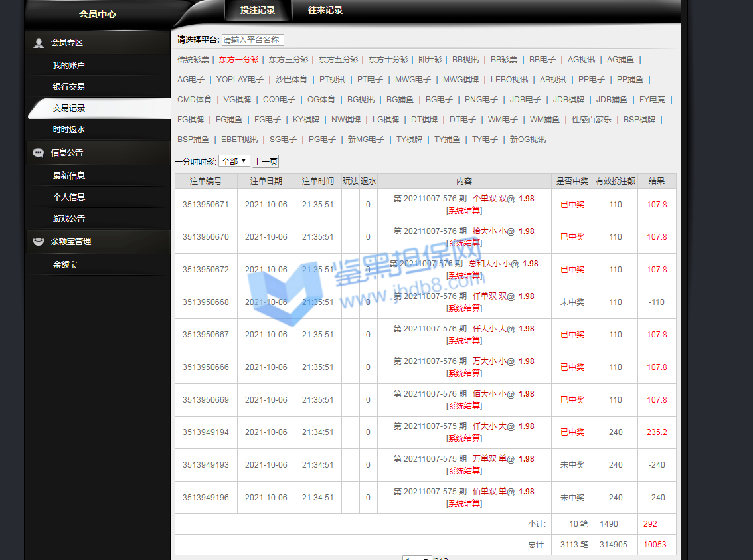This screenshot has height=560, width=753.
Task: Select the FY电竞 platform link
Action: click(x=652, y=100)
